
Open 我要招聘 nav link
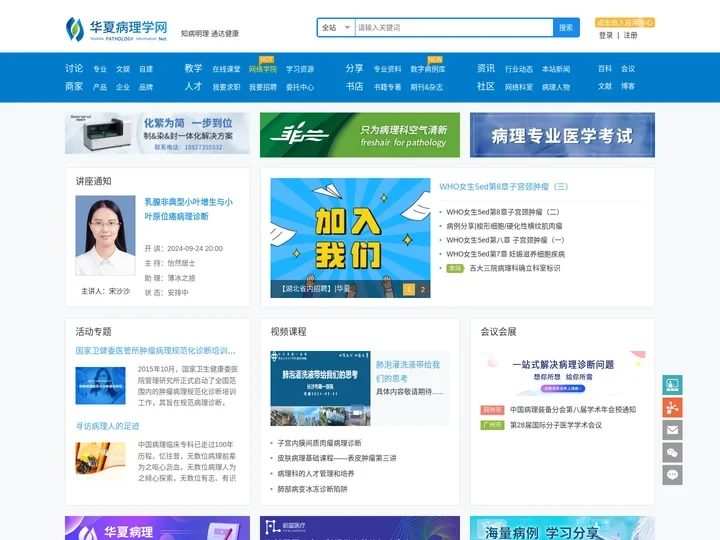263,87
